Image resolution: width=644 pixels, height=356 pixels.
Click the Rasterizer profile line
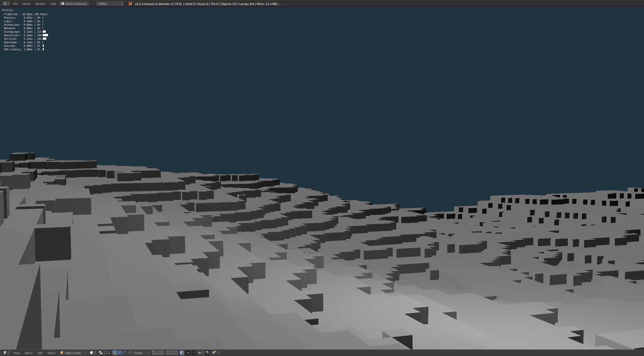[x=26, y=35]
